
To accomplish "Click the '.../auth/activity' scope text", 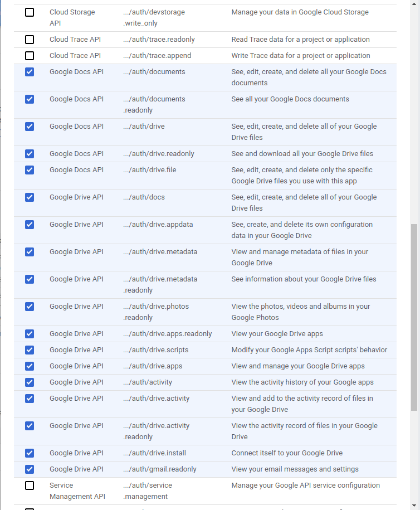I will pyautogui.click(x=148, y=382).
